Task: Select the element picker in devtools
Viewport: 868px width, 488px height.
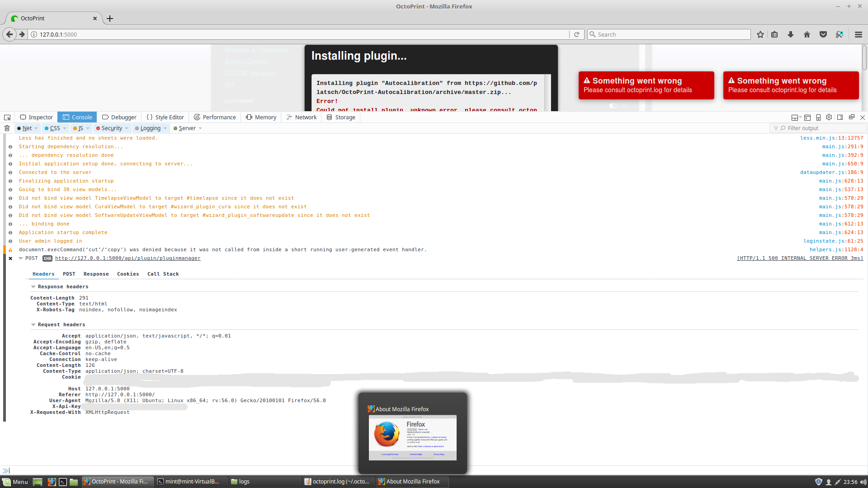Action: pos(7,117)
